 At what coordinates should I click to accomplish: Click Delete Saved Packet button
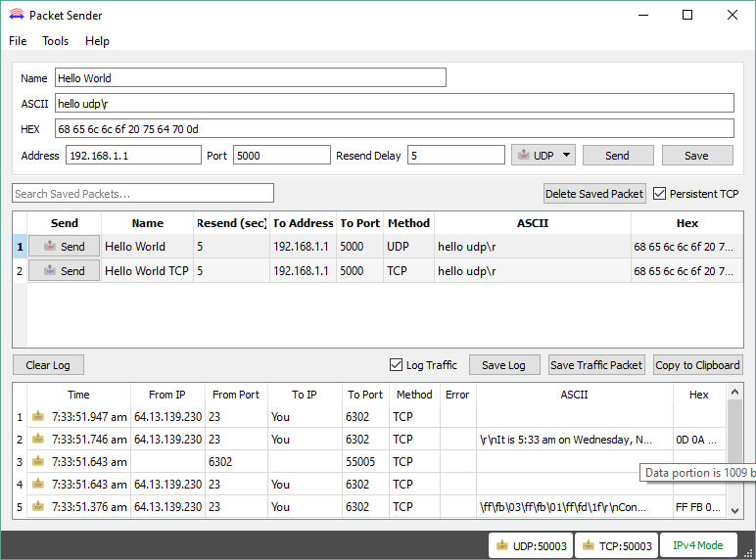click(x=594, y=194)
